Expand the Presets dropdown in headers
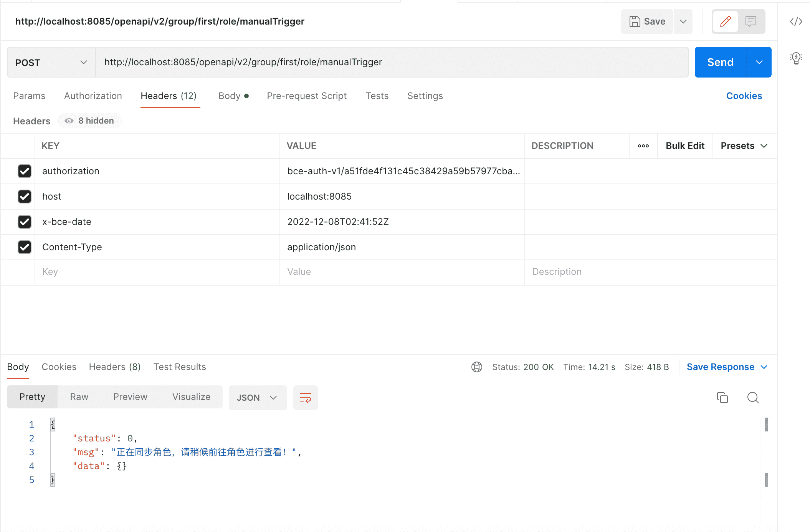 pyautogui.click(x=744, y=145)
